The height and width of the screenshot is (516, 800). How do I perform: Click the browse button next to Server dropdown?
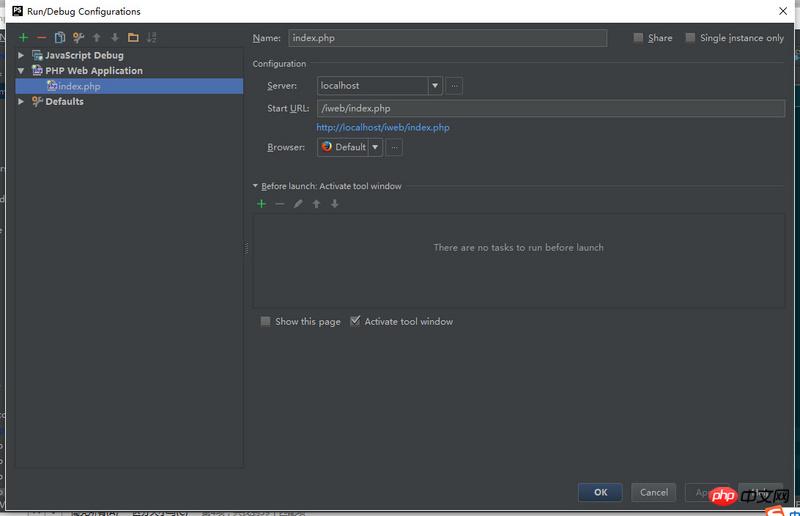454,86
